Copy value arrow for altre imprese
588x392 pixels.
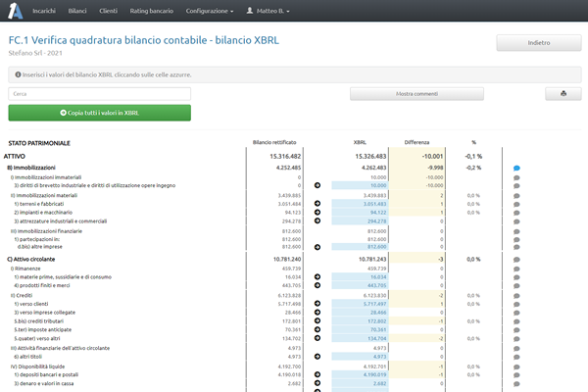pyautogui.click(x=318, y=247)
